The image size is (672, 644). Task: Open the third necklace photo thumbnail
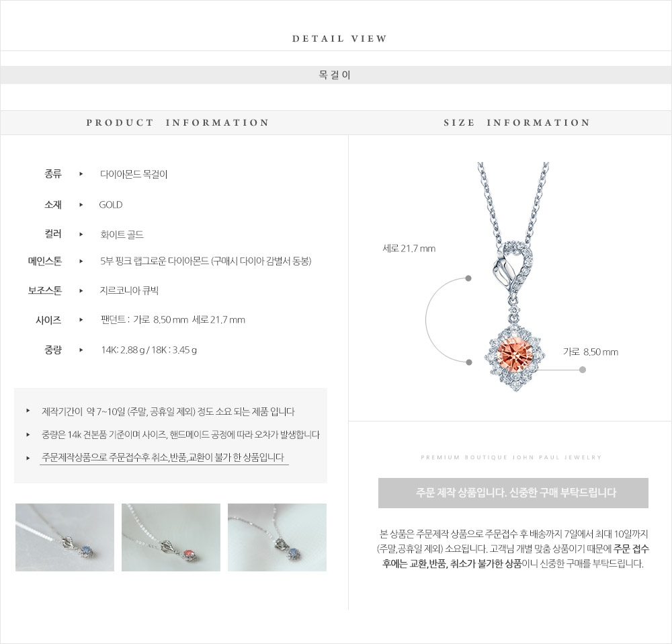click(x=277, y=537)
